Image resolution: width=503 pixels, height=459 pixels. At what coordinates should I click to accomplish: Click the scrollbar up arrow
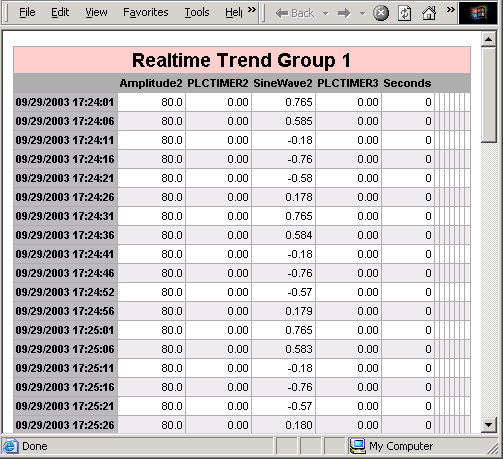click(489, 40)
